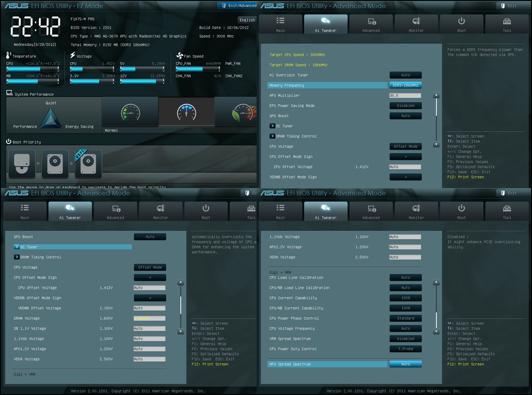
Task: Open Ai Tweaker tab in Memory Frequency panel
Action: click(326, 24)
